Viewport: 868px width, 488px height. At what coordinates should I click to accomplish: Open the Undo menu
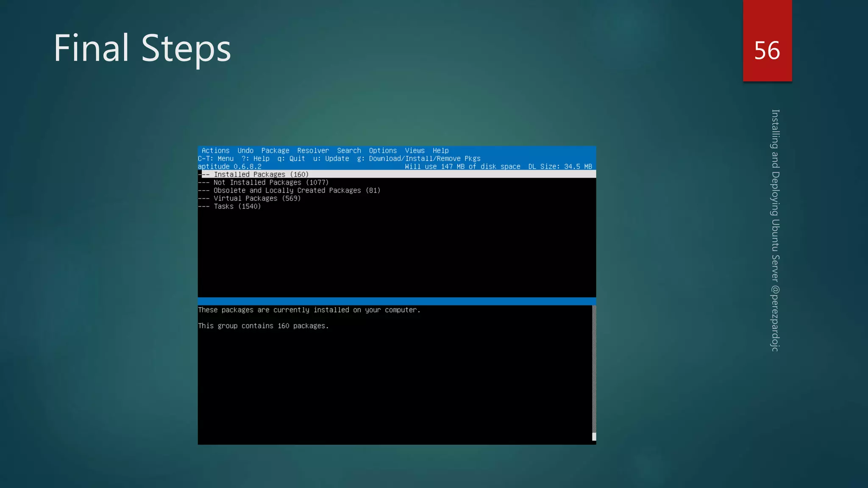point(245,150)
